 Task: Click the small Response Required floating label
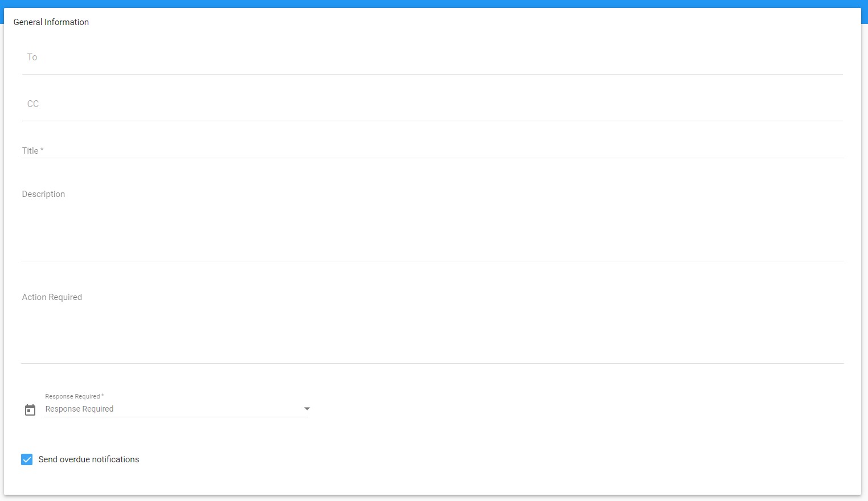coord(73,396)
